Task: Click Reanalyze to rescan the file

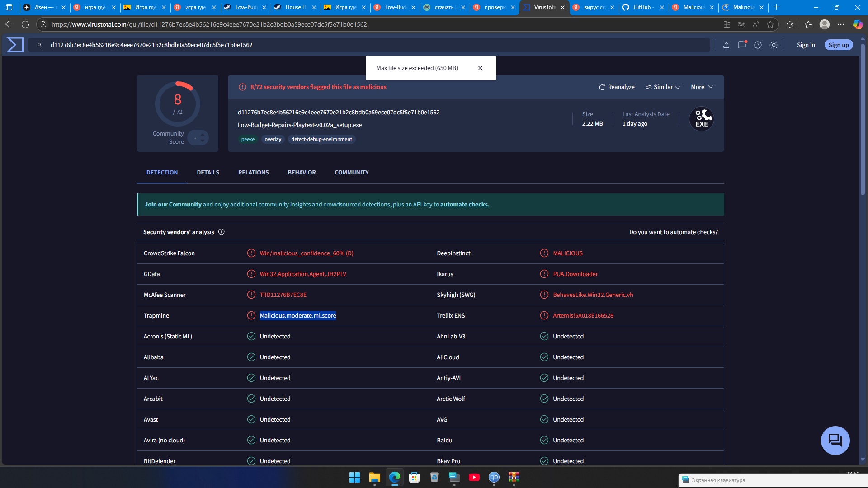Action: click(617, 87)
